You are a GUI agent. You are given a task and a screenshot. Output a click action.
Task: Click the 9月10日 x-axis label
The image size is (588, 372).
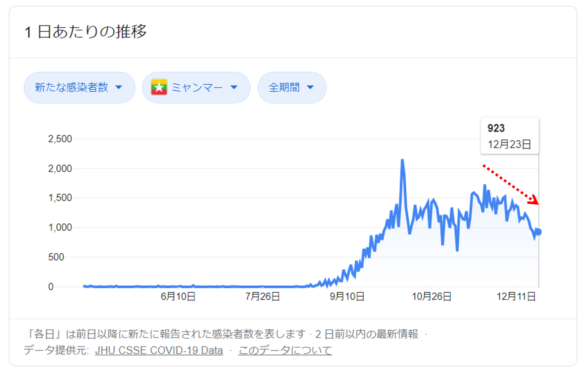point(347,296)
